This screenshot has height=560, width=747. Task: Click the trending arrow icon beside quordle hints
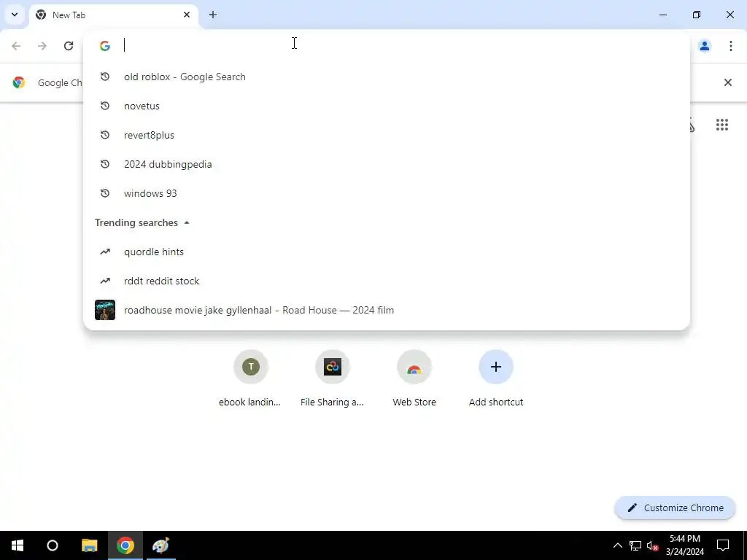(x=105, y=252)
